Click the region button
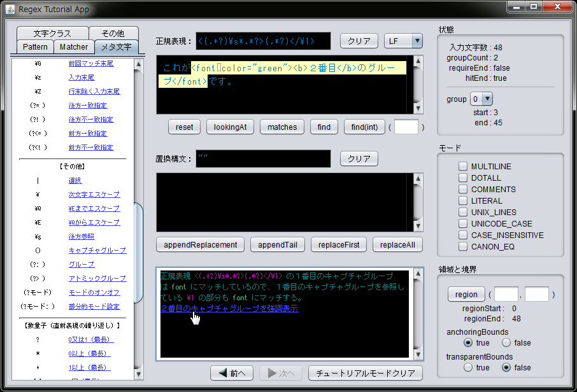577x392 pixels. pyautogui.click(x=466, y=294)
